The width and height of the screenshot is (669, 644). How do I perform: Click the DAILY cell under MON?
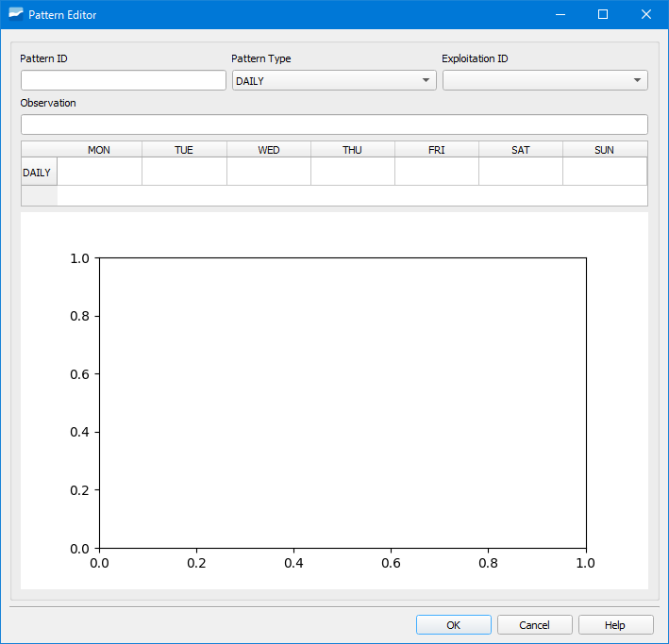coord(99,172)
